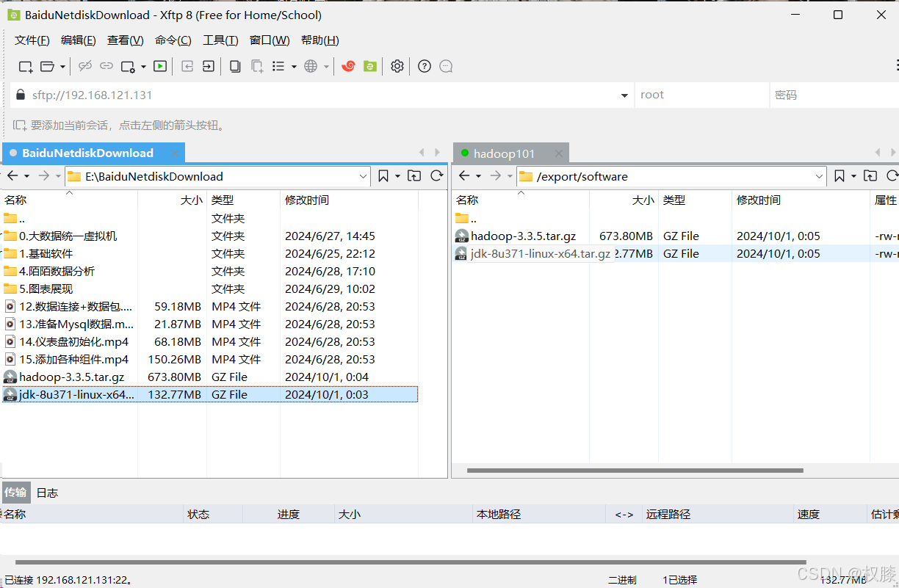Viewport: 899px width, 588px height.
Task: Create a new session with the toolbar icon
Action: pos(26,66)
